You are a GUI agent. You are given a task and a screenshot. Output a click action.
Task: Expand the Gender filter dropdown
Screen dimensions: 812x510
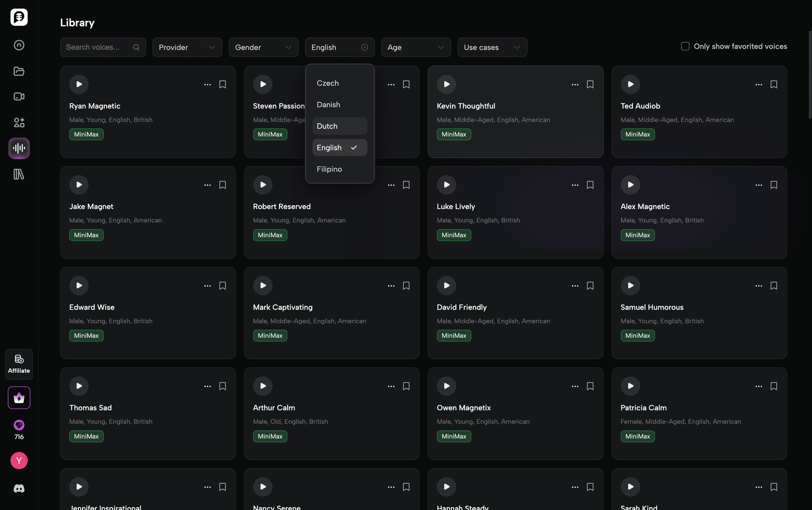pyautogui.click(x=263, y=47)
